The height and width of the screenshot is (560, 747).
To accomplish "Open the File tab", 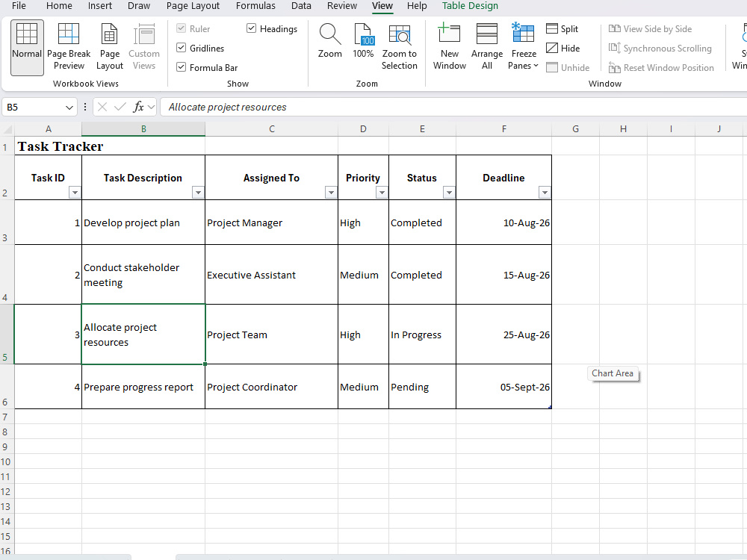I will point(19,6).
